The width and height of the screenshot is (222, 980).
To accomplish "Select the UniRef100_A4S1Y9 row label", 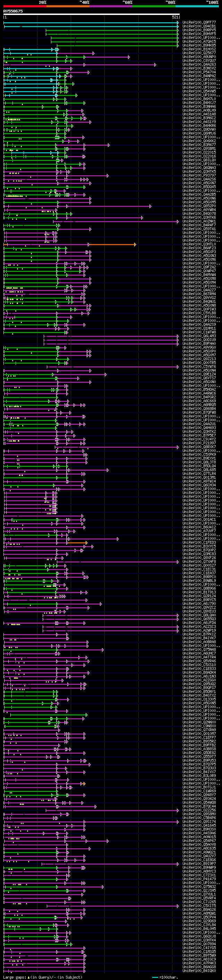I will coord(199,122).
